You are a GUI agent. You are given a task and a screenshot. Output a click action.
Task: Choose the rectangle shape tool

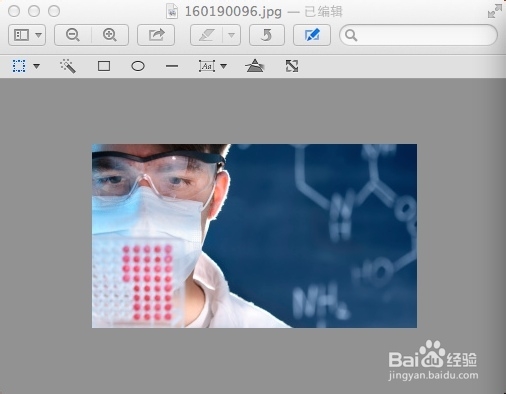[104, 66]
